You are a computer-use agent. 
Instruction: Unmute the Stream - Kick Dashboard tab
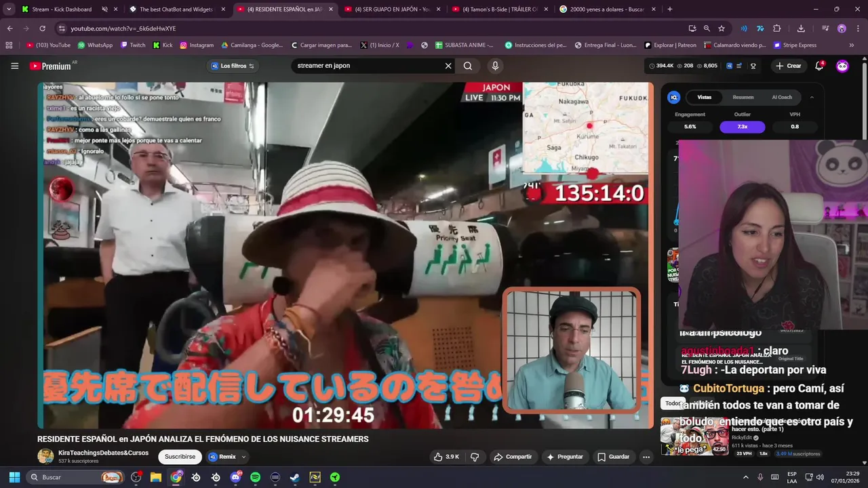coord(104,9)
